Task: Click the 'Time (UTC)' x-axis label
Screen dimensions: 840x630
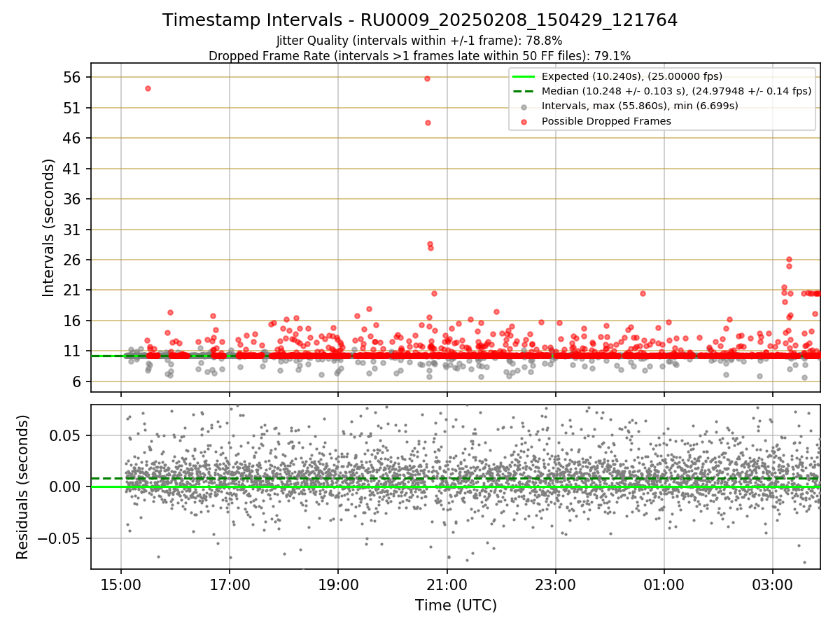Action: click(x=456, y=605)
